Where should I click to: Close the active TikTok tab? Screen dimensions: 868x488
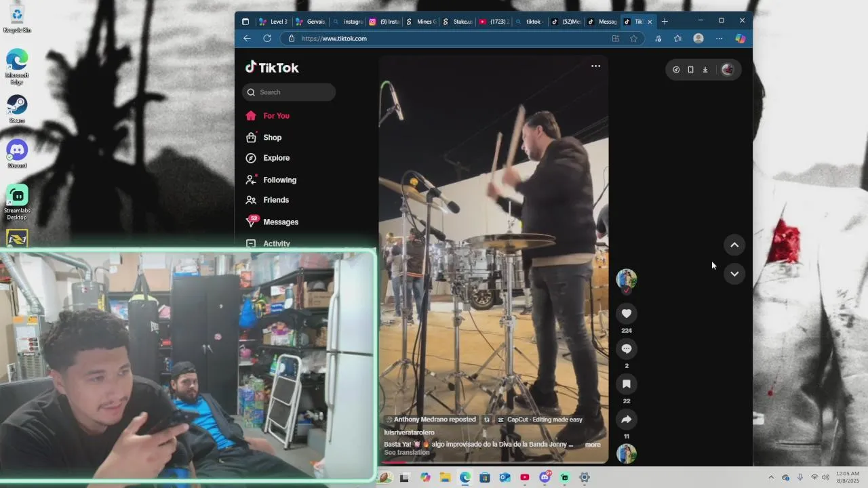coord(650,22)
